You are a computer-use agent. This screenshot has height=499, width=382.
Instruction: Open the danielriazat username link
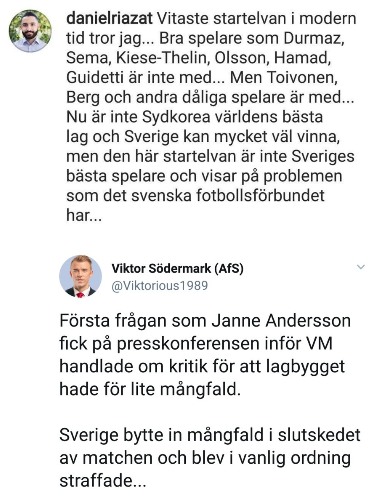[x=109, y=18]
